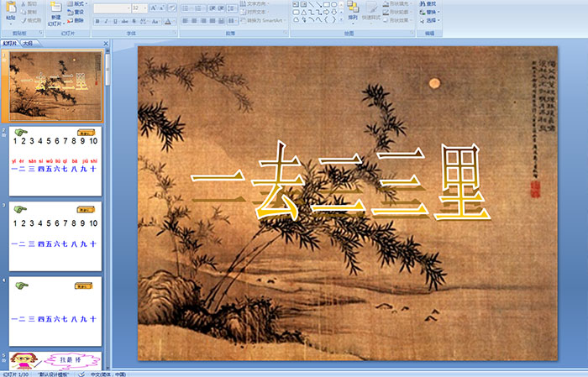The image size is (588, 377).
Task: Click the spell check status bar icon
Action: click(81, 374)
